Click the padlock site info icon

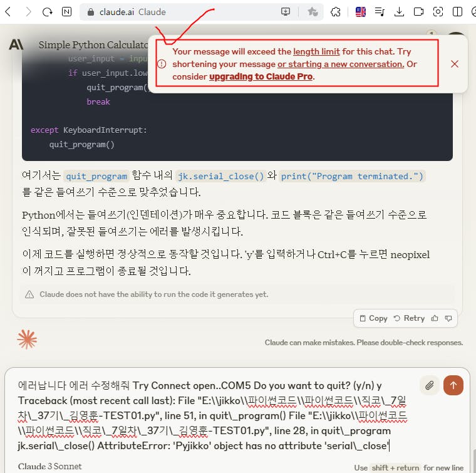(x=90, y=12)
